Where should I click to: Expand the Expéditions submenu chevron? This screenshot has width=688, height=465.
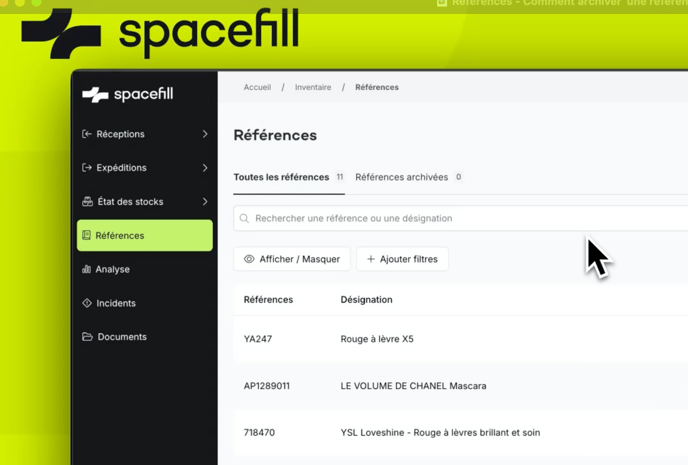click(x=205, y=168)
